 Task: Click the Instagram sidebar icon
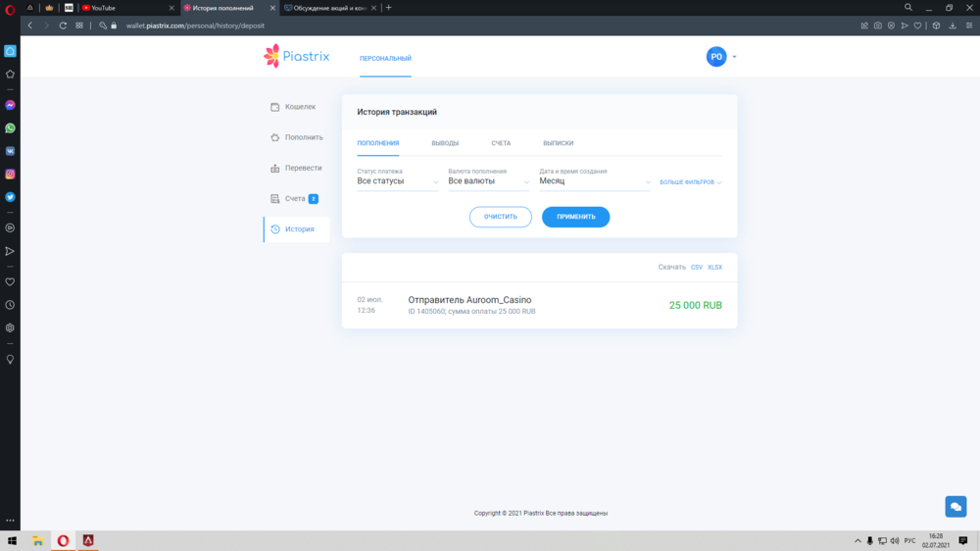[10, 174]
